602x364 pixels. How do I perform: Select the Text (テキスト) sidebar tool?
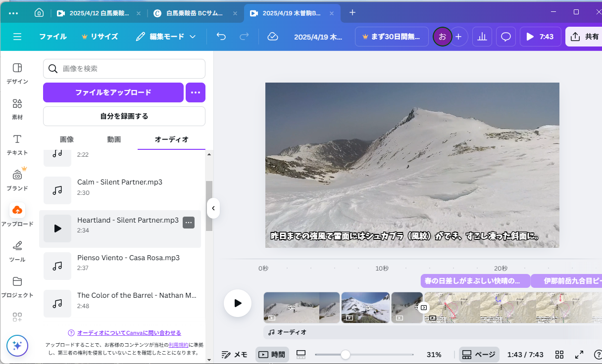17,145
